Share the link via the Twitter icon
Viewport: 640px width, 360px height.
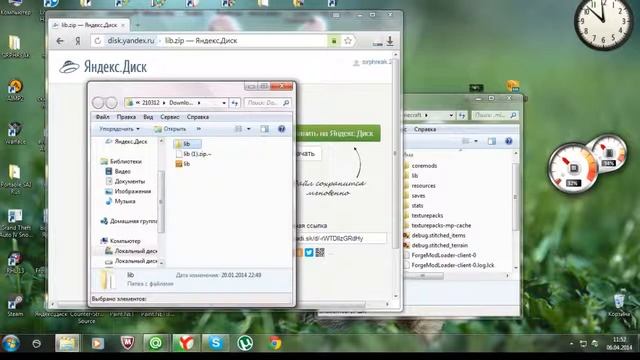click(309, 253)
